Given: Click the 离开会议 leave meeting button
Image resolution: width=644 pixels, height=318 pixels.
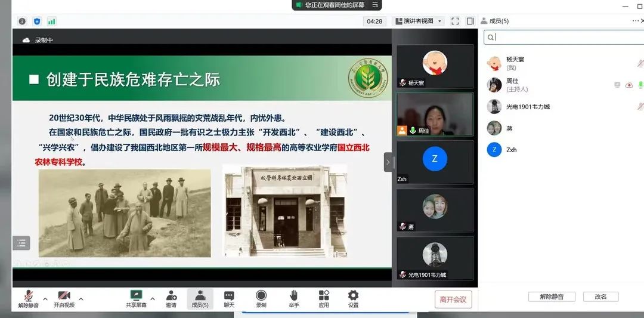Looking at the screenshot, I should click(453, 300).
